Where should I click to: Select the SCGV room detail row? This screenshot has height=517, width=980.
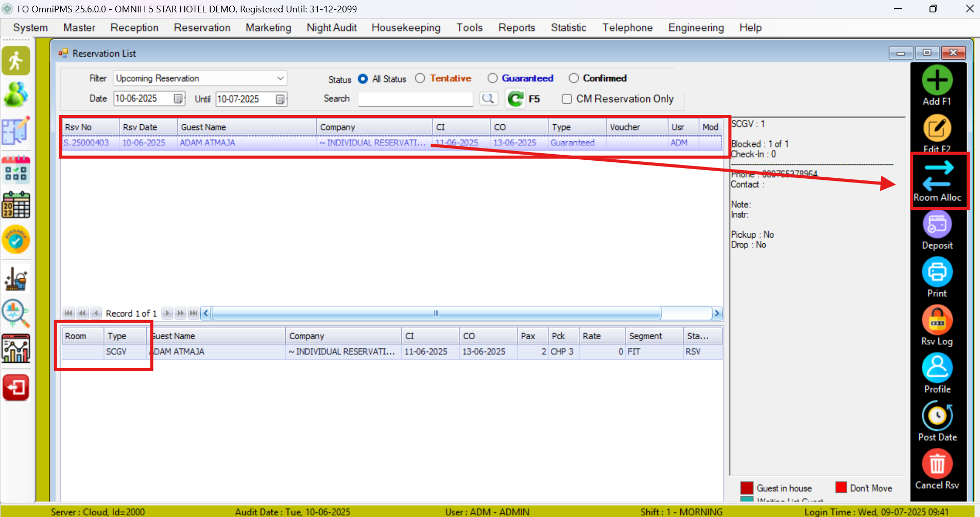[392, 352]
